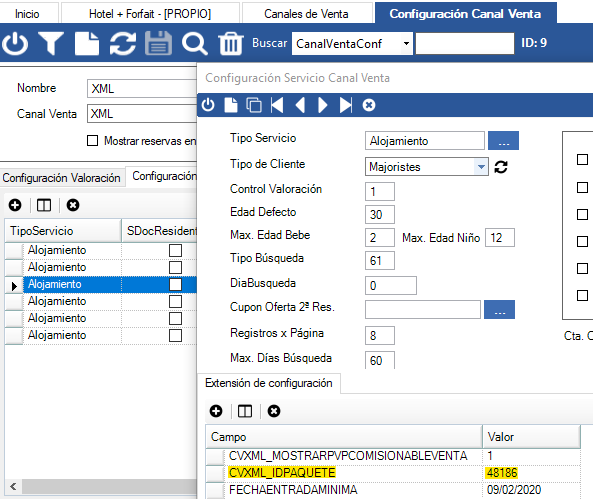Screen dimensions: 593x499
Task: Click the Registros x Página input field
Action: point(380,336)
